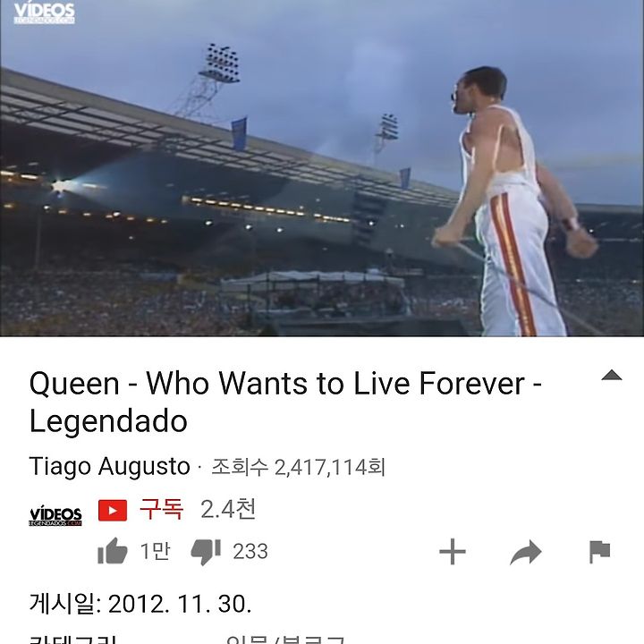Screen dimensions: 644x644
Task: Open the Videos Legendados channel avatar
Action: [x=55, y=515]
